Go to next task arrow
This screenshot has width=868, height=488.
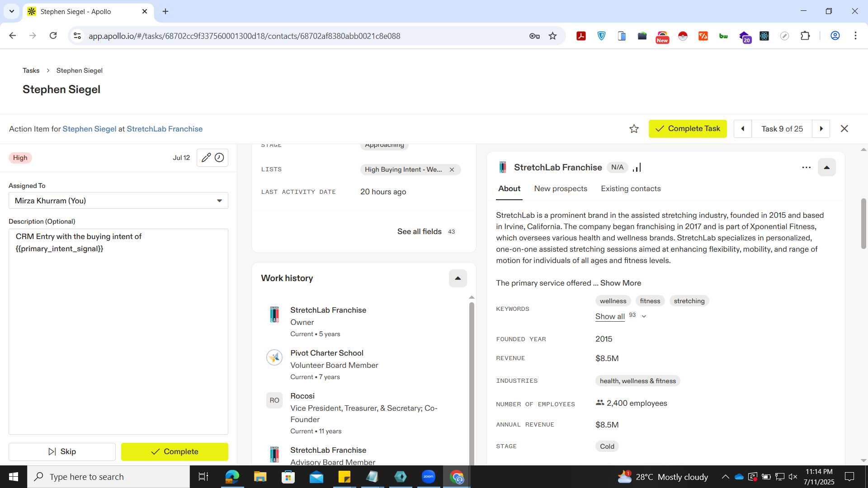pyautogui.click(x=821, y=129)
